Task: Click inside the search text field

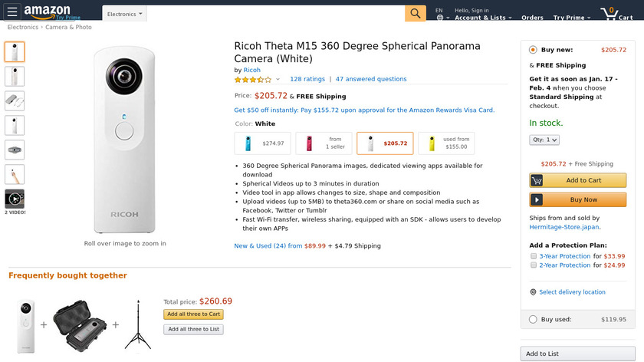Action: pyautogui.click(x=274, y=14)
